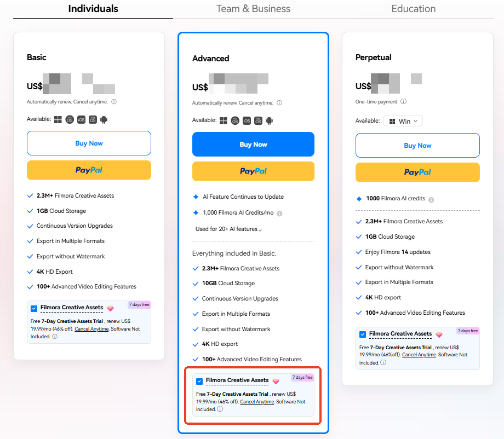Click Buy Now on the Advanced plan

tap(253, 145)
